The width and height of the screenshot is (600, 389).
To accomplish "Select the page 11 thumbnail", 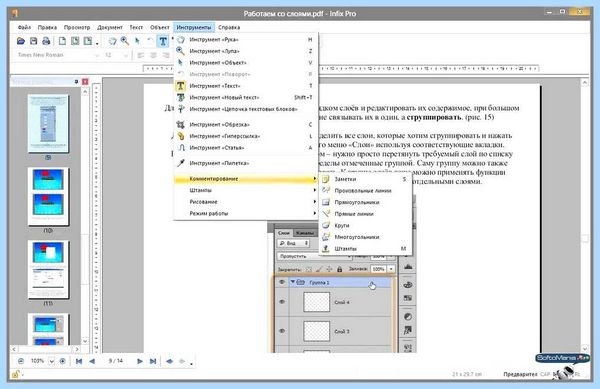I will pos(48,270).
